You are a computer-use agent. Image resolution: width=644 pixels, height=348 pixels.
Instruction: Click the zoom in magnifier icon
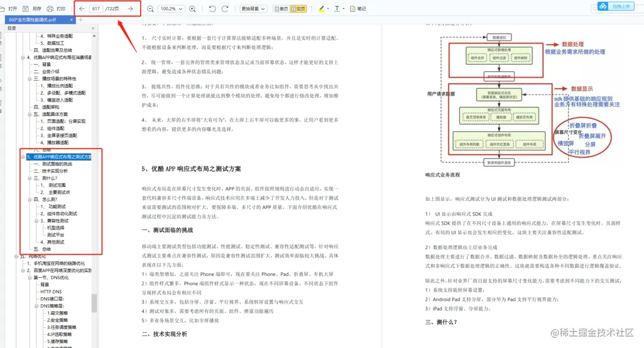tap(193, 9)
